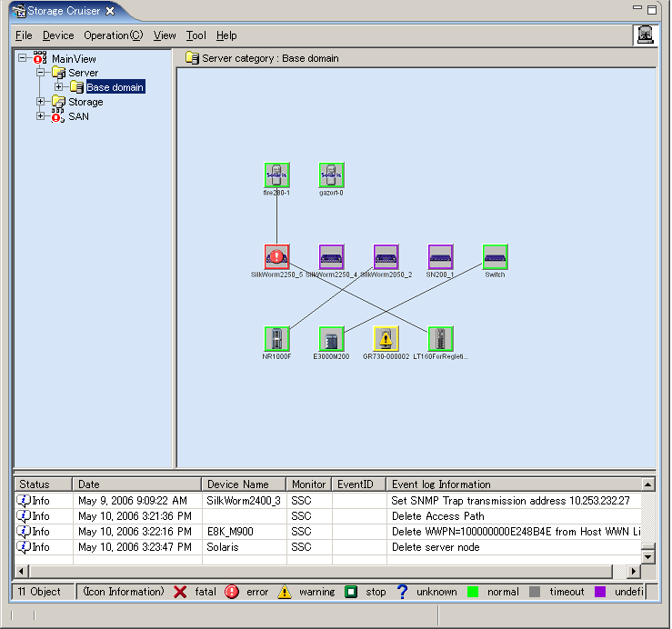Click the Storage Cruiser tab icon
Image resolution: width=672 pixels, height=629 pixels.
tap(19, 11)
